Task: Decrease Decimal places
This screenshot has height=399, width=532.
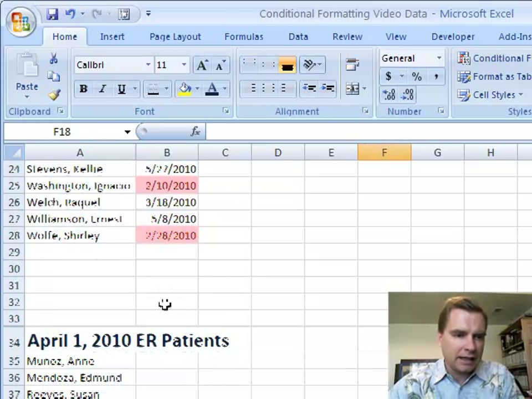Action: [407, 95]
